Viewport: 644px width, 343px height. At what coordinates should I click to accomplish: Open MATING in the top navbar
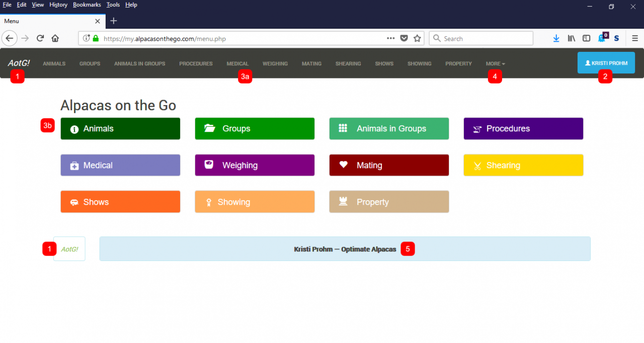coord(311,64)
